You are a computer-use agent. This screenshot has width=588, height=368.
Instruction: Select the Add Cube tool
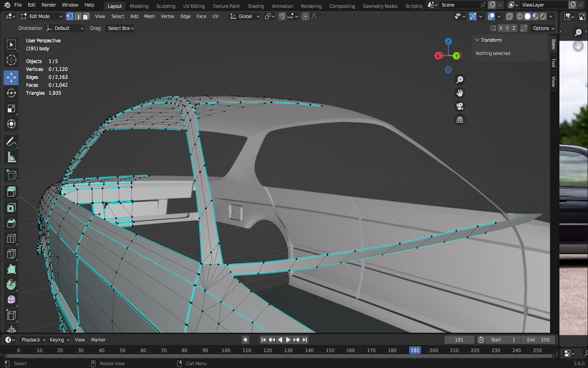tap(11, 175)
